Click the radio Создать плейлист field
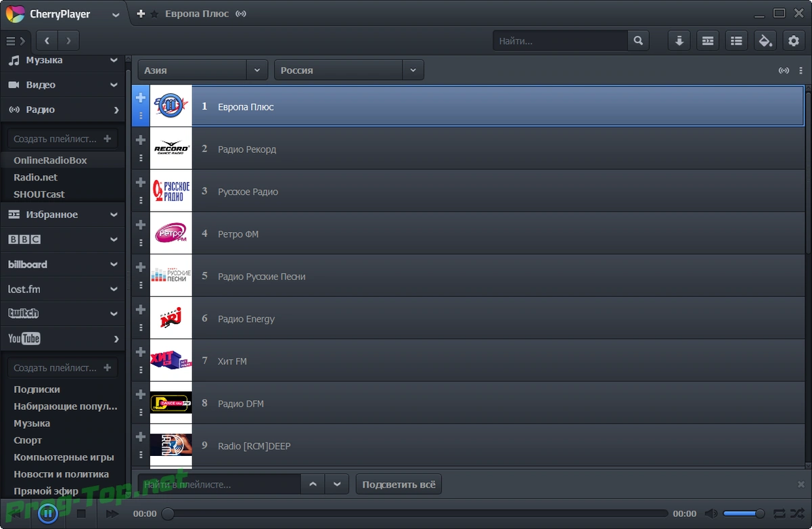812x529 pixels. 62,139
